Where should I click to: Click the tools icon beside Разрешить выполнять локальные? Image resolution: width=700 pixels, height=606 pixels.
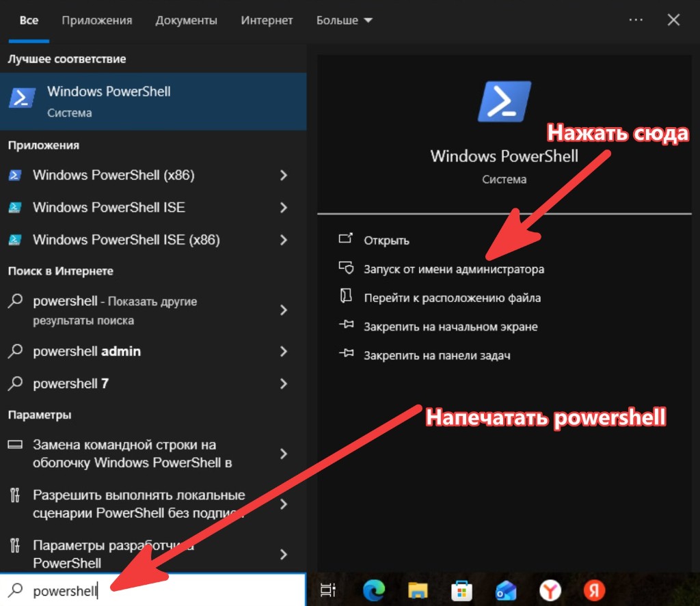[15, 495]
